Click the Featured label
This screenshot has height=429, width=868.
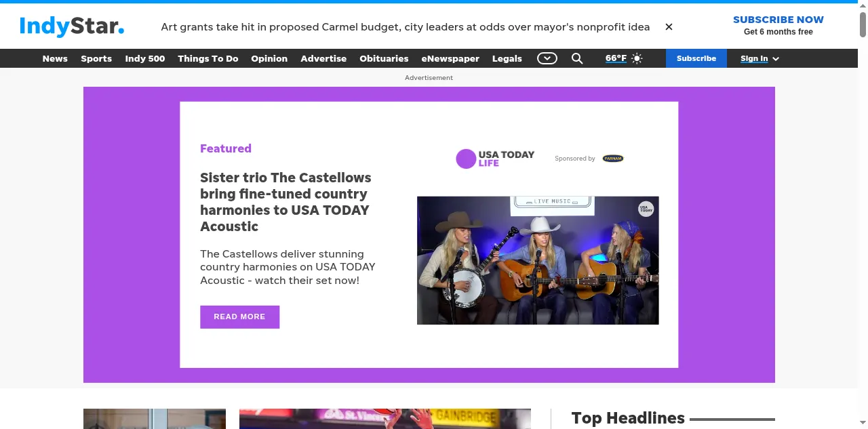[x=226, y=148]
